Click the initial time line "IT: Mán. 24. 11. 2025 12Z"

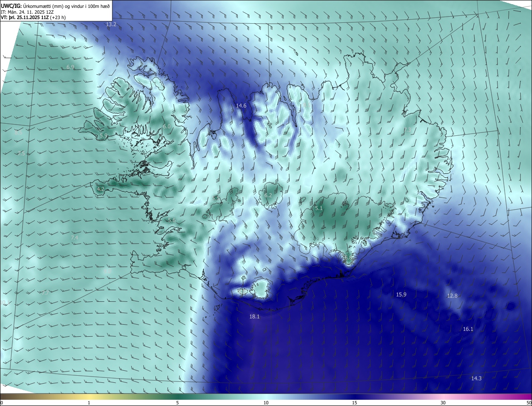pos(27,12)
